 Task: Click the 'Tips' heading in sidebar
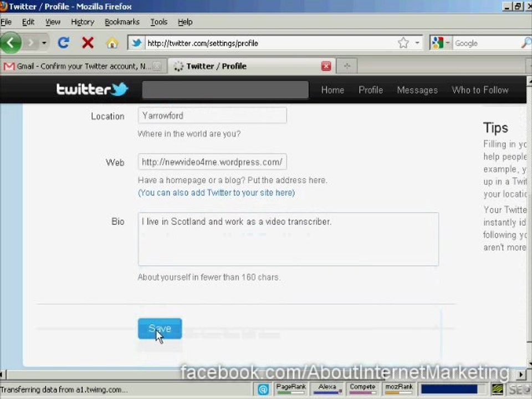495,128
